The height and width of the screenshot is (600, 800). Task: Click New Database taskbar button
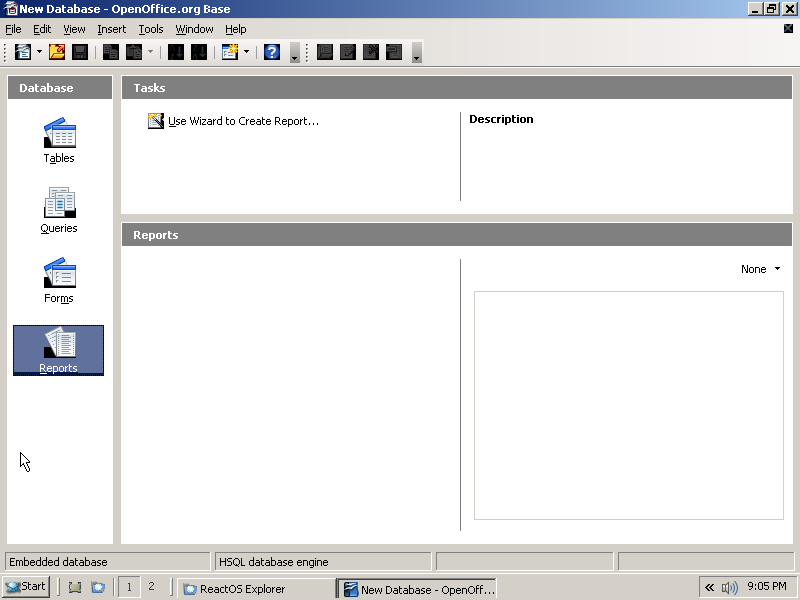tap(416, 589)
